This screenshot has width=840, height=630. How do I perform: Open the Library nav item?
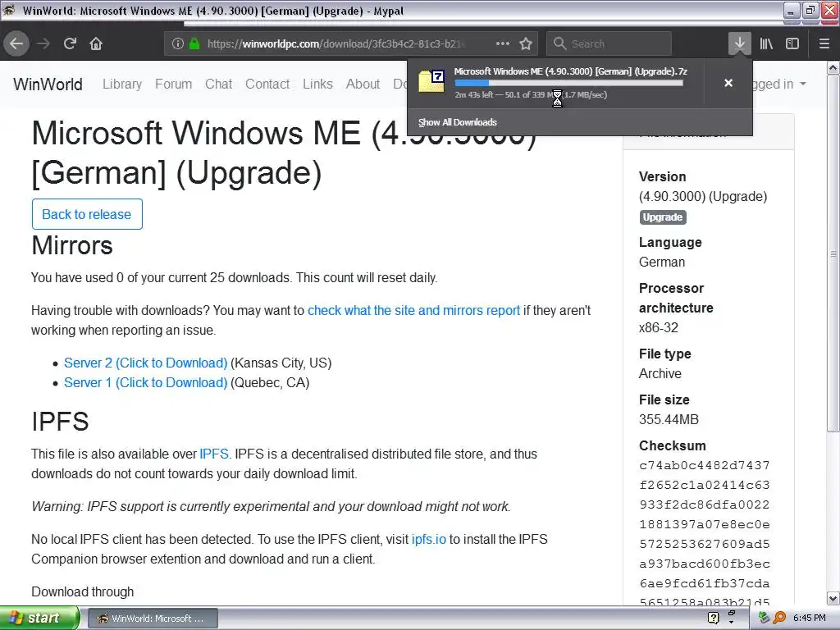pyautogui.click(x=122, y=84)
